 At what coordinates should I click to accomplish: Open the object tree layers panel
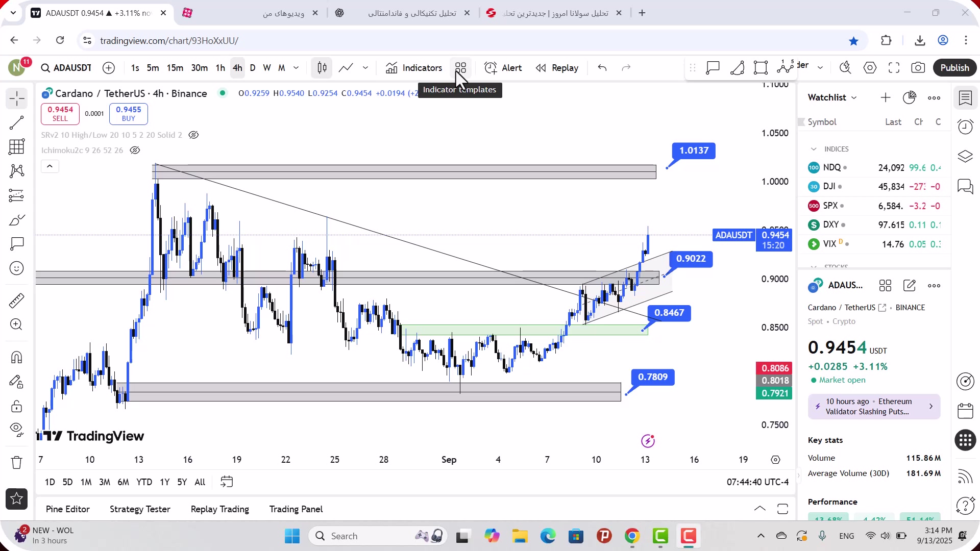(965, 156)
